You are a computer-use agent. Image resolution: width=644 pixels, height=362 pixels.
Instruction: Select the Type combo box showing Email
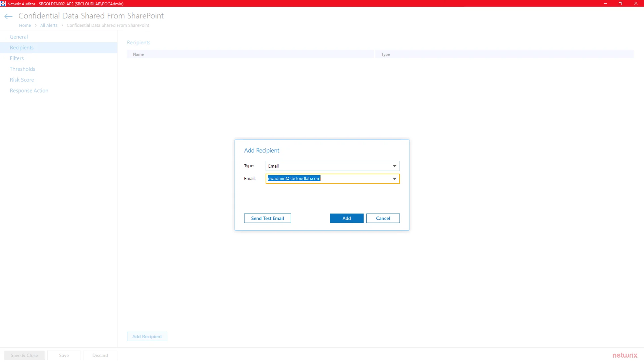coord(332,166)
